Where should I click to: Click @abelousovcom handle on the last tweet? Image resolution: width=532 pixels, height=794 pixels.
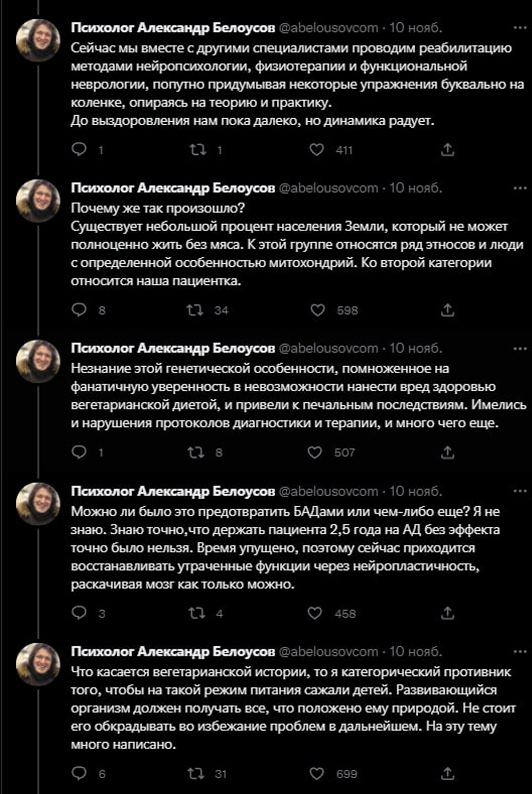point(329,652)
